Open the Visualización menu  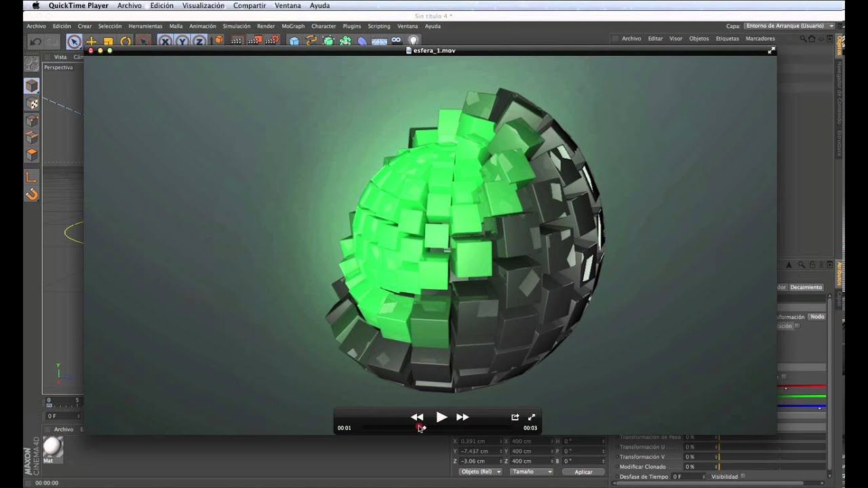pyautogui.click(x=203, y=5)
